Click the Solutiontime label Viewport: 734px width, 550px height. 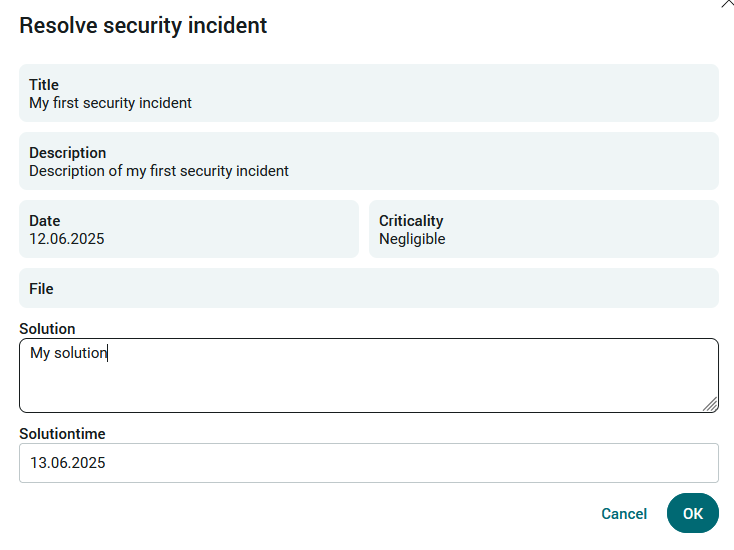(62, 434)
